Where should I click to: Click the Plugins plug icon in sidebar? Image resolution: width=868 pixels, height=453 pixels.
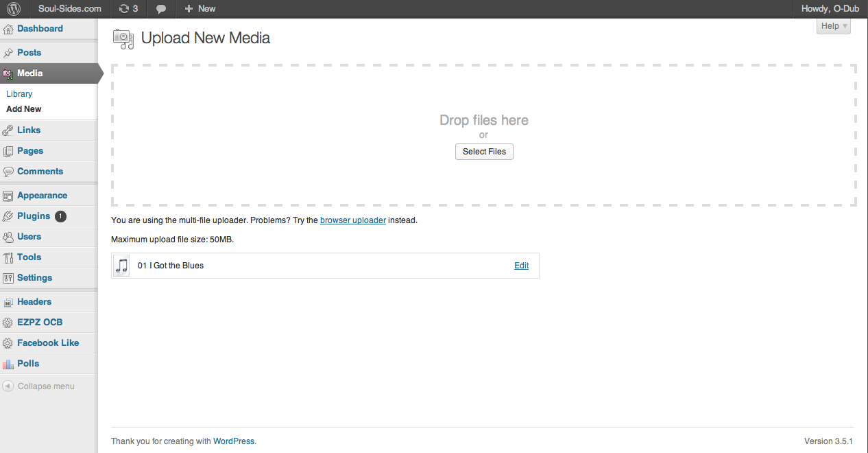click(8, 216)
